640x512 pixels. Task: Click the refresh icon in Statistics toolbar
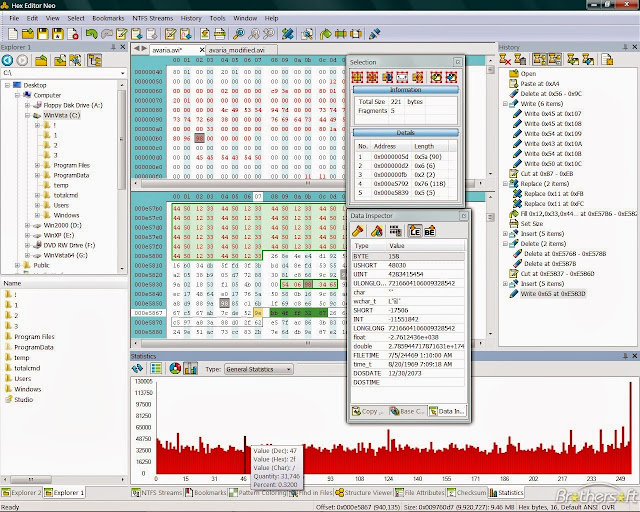click(138, 368)
